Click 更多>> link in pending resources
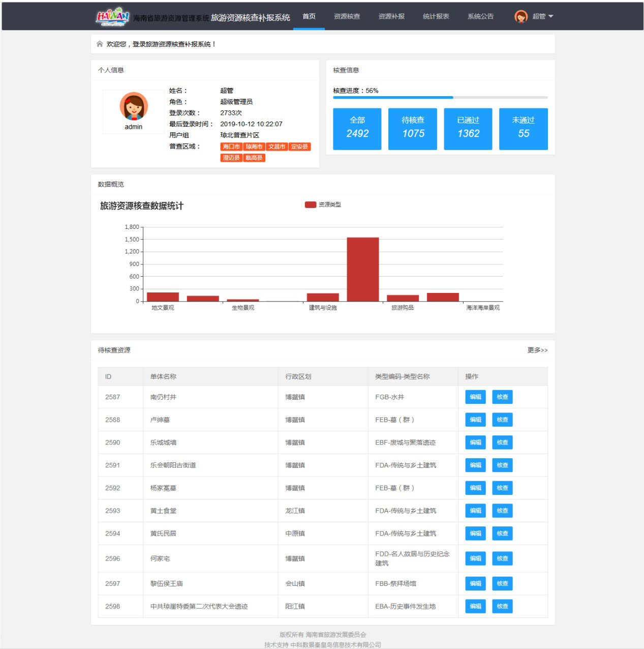The image size is (644, 649). click(x=537, y=350)
